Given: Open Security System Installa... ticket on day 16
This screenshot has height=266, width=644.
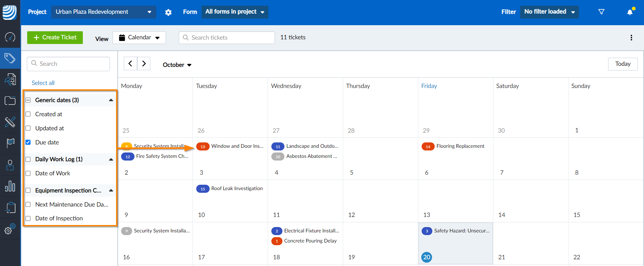Looking at the screenshot, I should (162, 231).
